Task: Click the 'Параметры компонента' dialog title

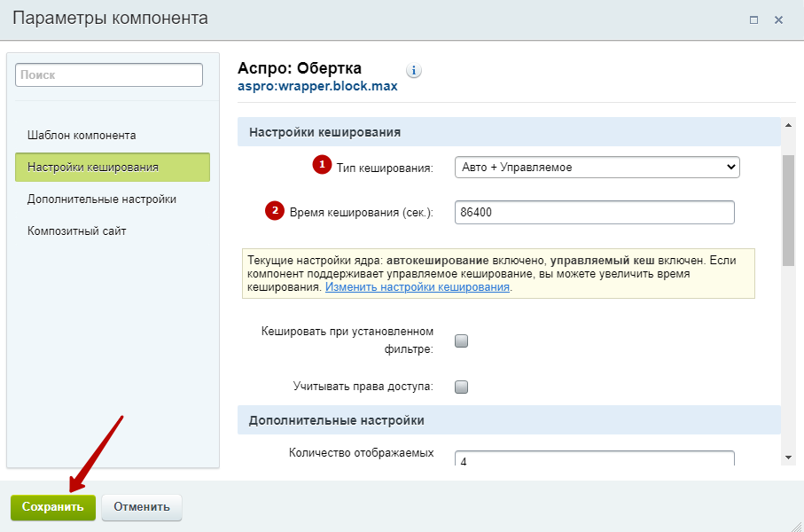Action: point(110,19)
